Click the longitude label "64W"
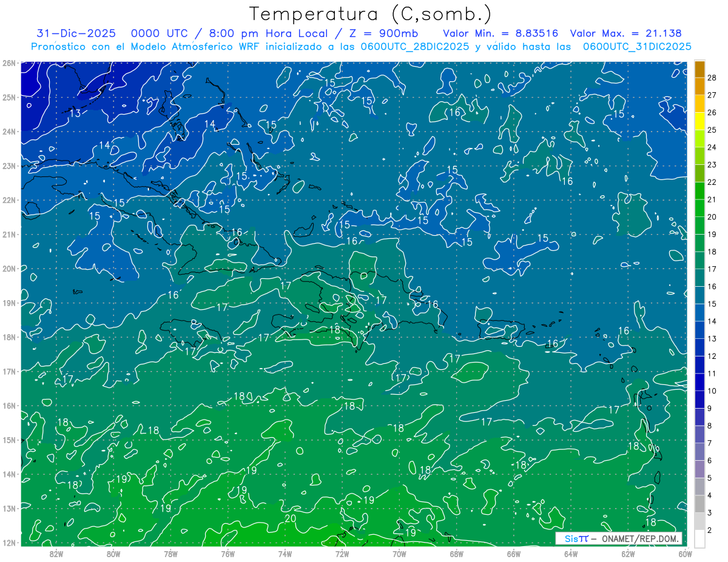Viewport: 728px width, 562px height. 571,553
